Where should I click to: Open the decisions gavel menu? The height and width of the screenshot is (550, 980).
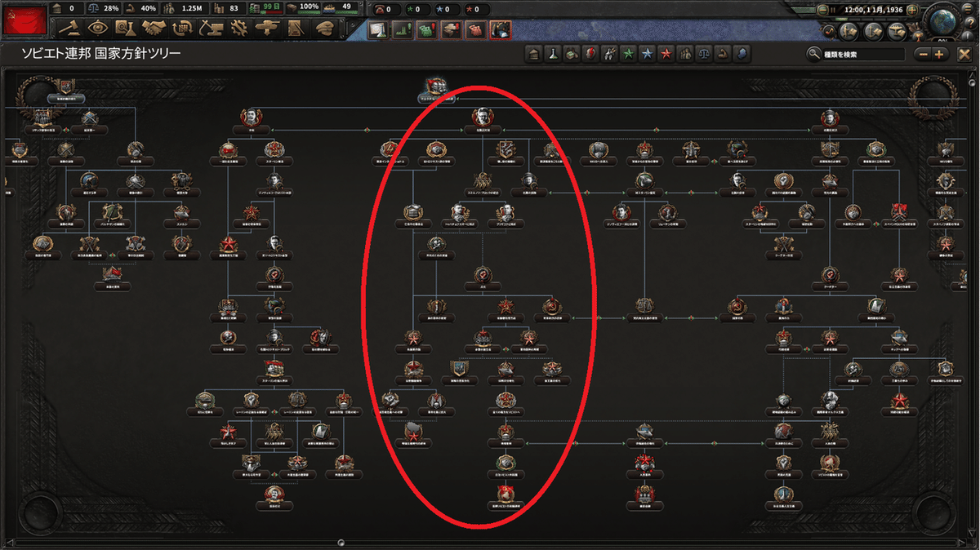(x=70, y=27)
